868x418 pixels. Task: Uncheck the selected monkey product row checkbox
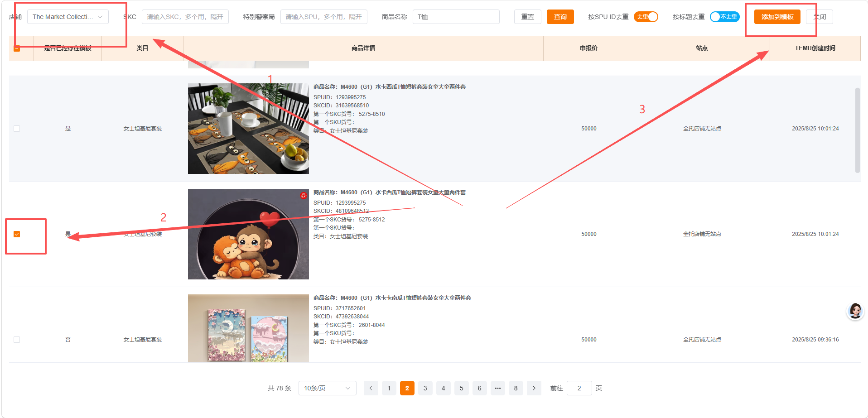pyautogui.click(x=17, y=234)
